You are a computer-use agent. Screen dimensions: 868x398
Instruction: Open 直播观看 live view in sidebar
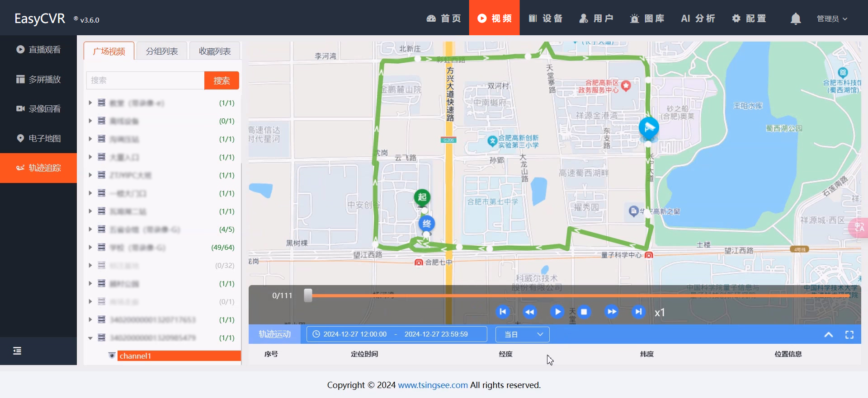(38, 50)
